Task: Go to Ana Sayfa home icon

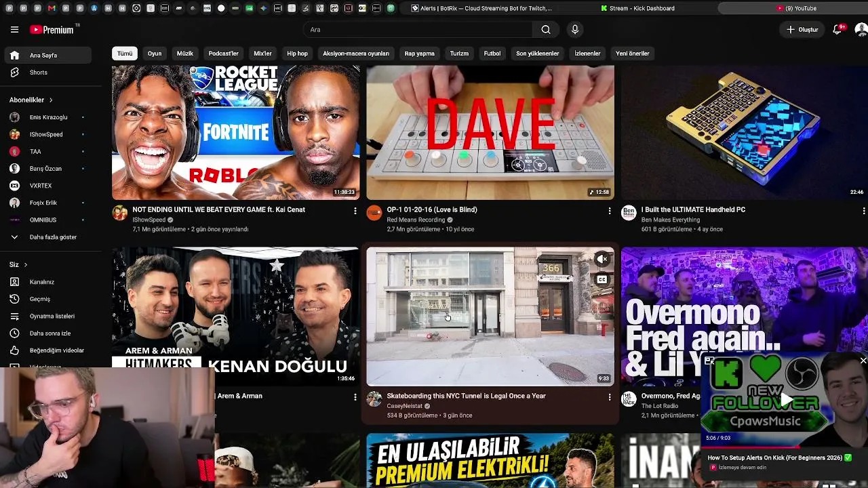Action: pyautogui.click(x=14, y=56)
